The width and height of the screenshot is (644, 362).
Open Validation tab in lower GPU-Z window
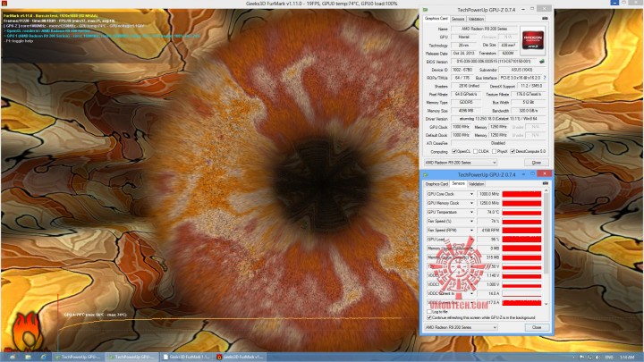click(477, 184)
